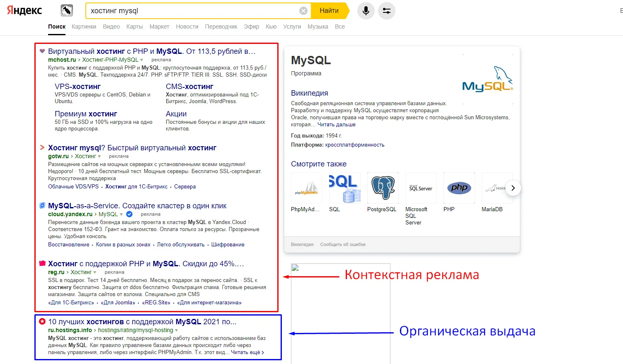The height and width of the screenshot is (364, 623).
Task: Open the Услуги tab
Action: coord(292,27)
